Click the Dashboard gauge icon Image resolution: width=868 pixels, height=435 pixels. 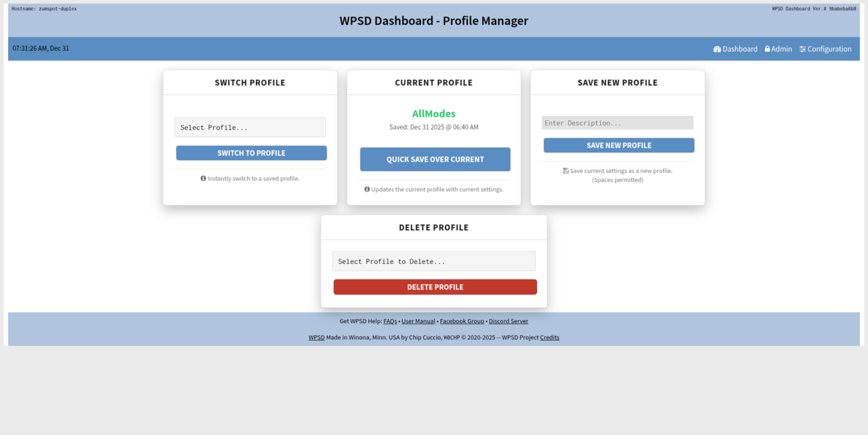pos(717,49)
